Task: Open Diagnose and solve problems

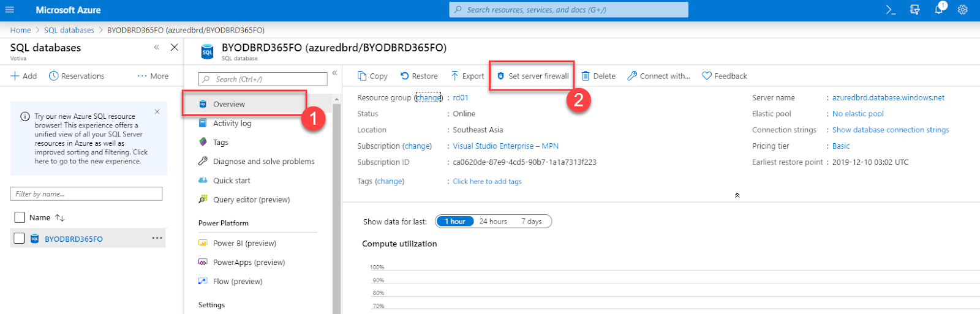Action: pos(264,161)
